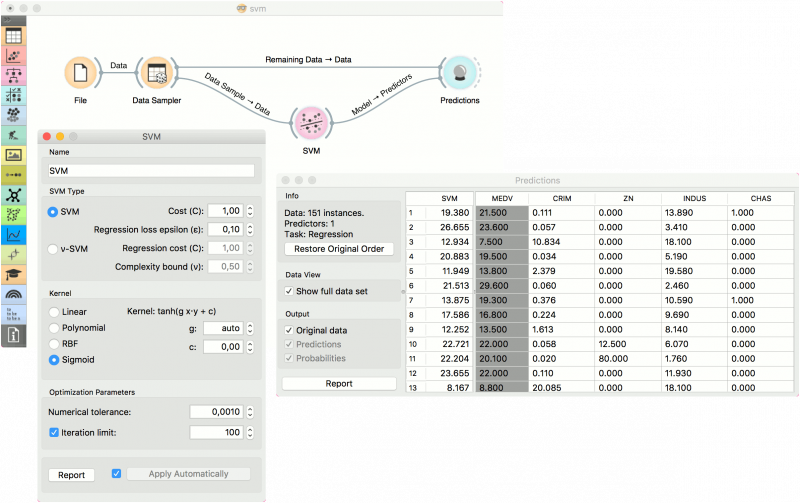Image resolution: width=800 pixels, height=503 pixels.
Task: Click Report in the SVM window
Action: click(x=71, y=474)
